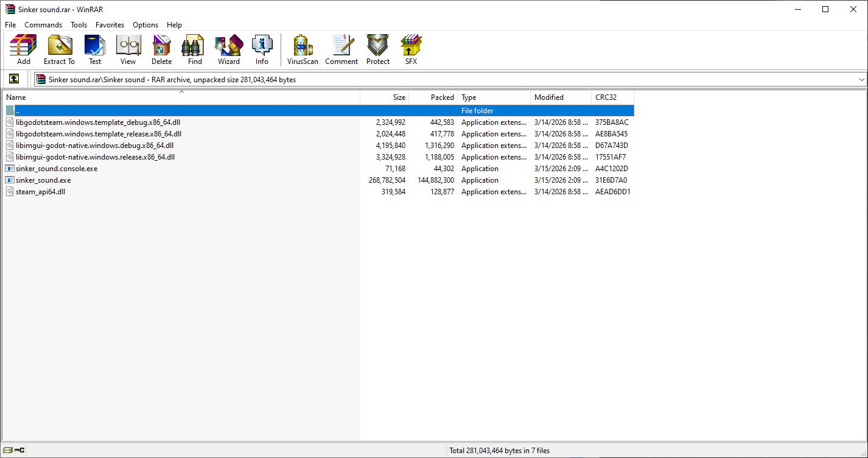
Task: Click the WinRAR icon in title bar
Action: click(10, 9)
